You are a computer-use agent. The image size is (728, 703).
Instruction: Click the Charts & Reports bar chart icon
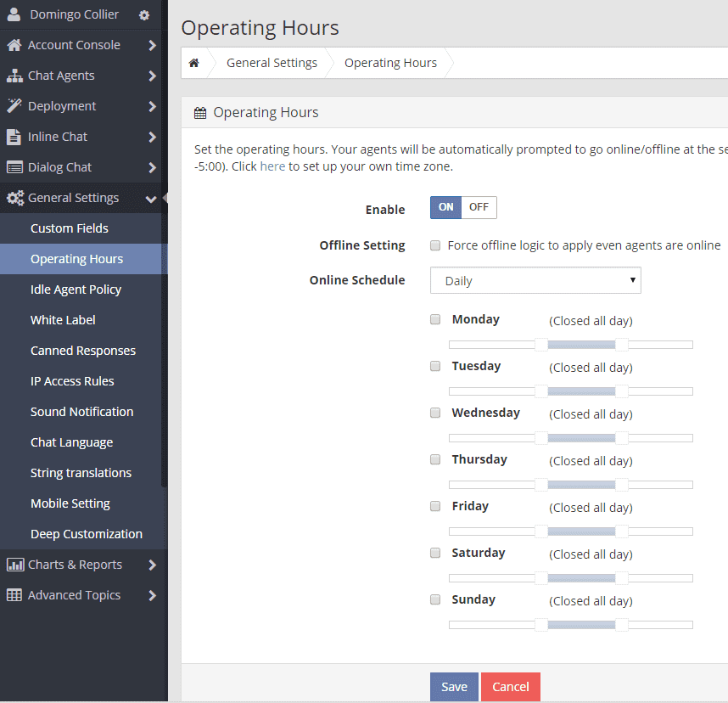click(14, 565)
